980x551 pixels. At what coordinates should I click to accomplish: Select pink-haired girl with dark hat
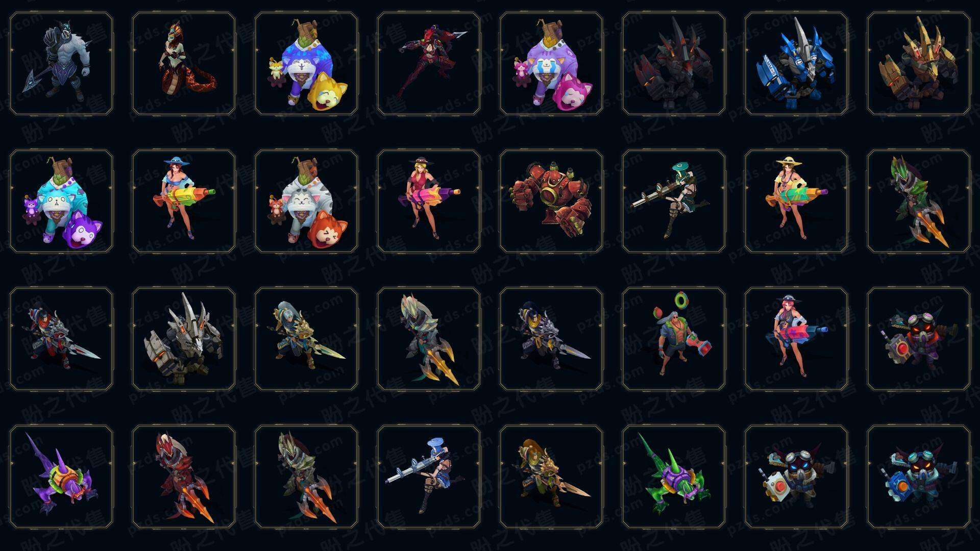click(x=796, y=339)
